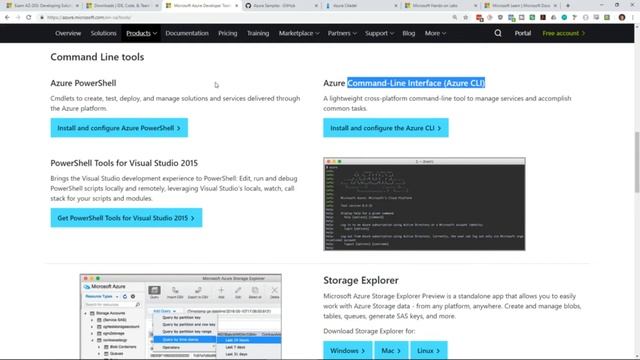Image resolution: width=640 pixels, height=360 pixels.
Task: Click the Storage Explorer app screenshot
Action: (181, 317)
